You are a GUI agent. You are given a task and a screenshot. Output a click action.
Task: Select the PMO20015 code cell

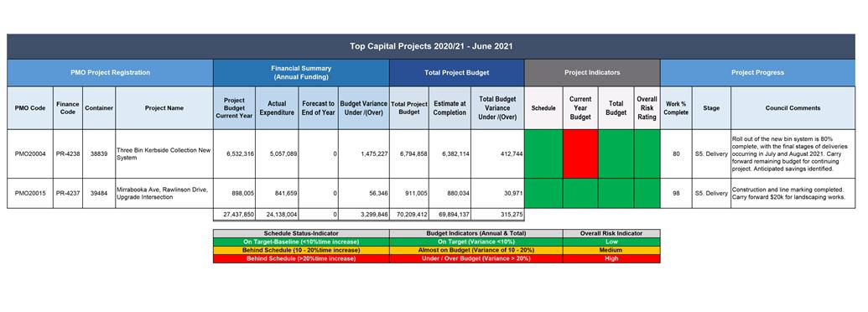30,193
